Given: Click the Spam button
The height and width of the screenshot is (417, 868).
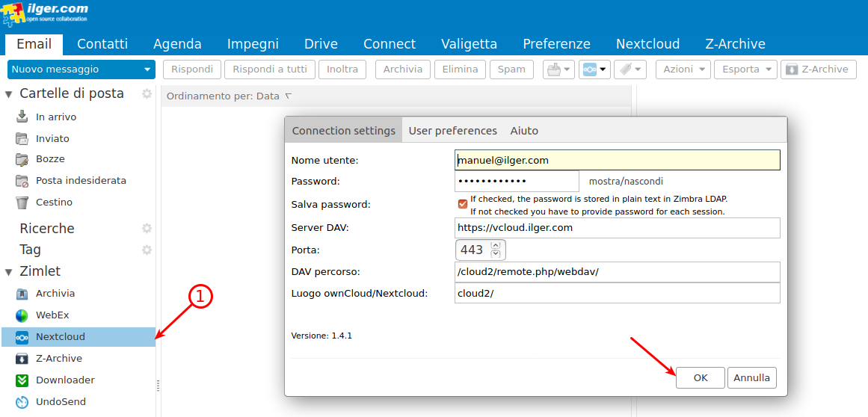Looking at the screenshot, I should [511, 69].
